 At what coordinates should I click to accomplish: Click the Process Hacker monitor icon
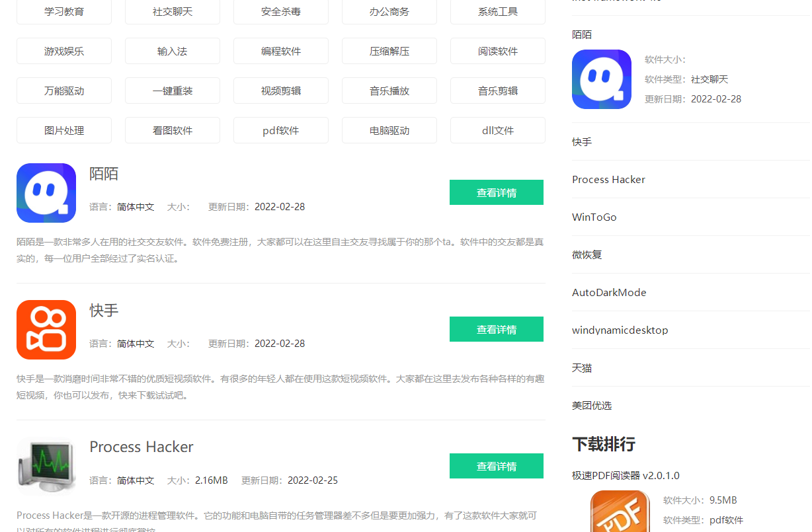coord(46,466)
